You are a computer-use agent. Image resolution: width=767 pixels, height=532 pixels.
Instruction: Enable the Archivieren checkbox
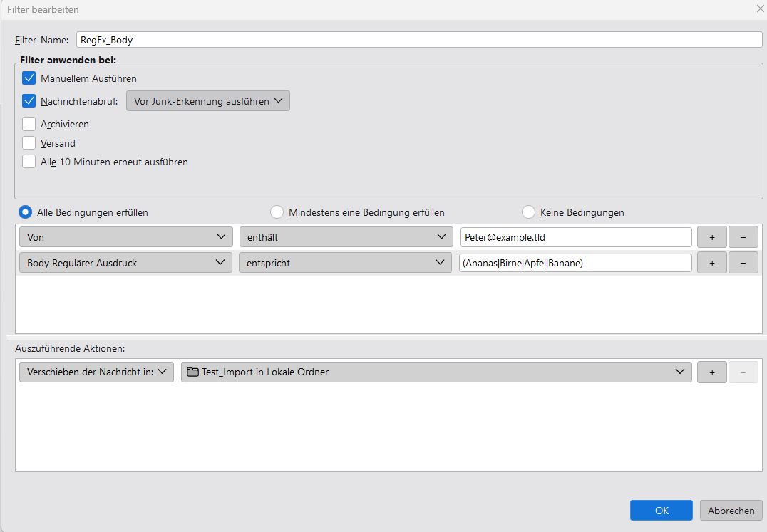tap(29, 124)
